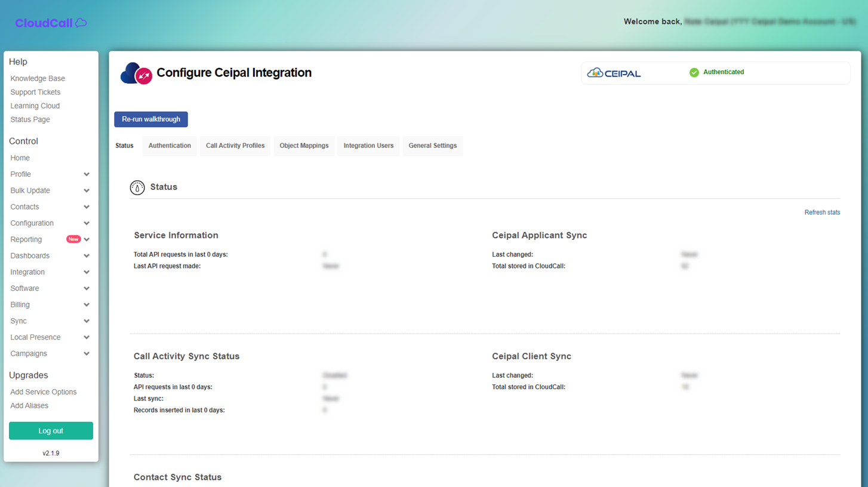
Task: Click Add Service Options under Upgrades
Action: 44,392
